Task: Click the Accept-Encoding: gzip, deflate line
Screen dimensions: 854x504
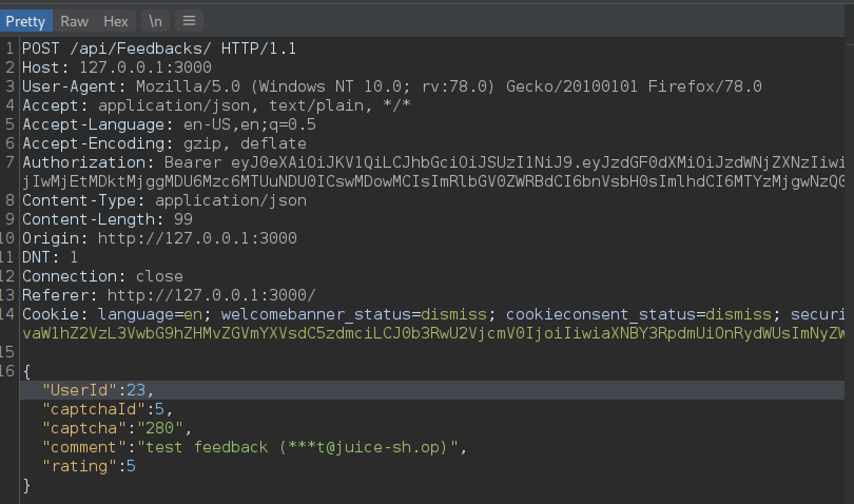Action: [164, 143]
